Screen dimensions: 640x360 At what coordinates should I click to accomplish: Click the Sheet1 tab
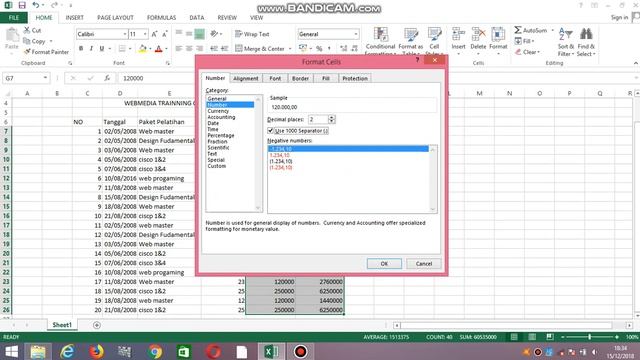coord(62,325)
